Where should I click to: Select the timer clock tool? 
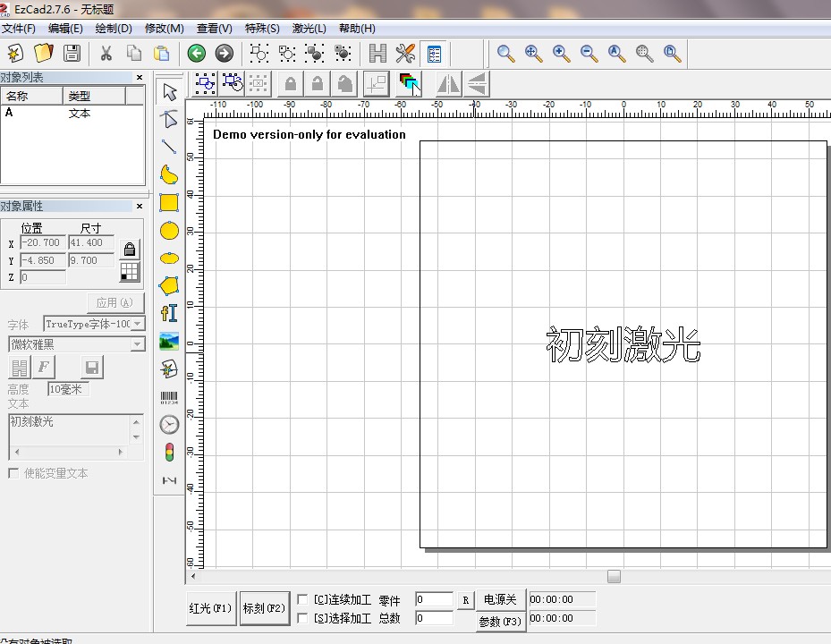[169, 424]
